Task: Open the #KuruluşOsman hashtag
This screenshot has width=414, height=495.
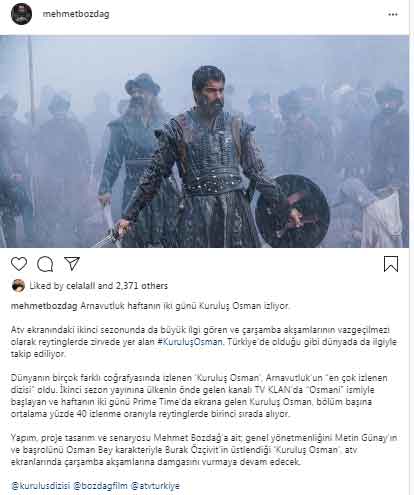Action: pyautogui.click(x=190, y=342)
